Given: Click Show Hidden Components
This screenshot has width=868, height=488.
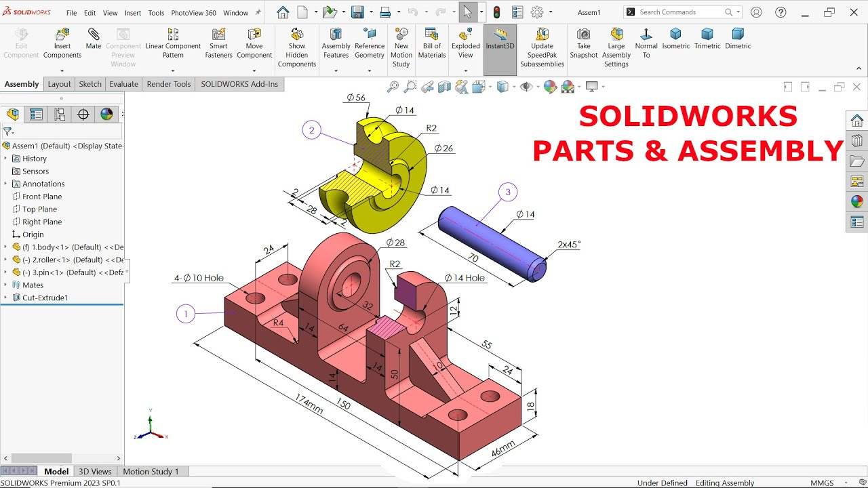Looking at the screenshot, I should click(297, 48).
